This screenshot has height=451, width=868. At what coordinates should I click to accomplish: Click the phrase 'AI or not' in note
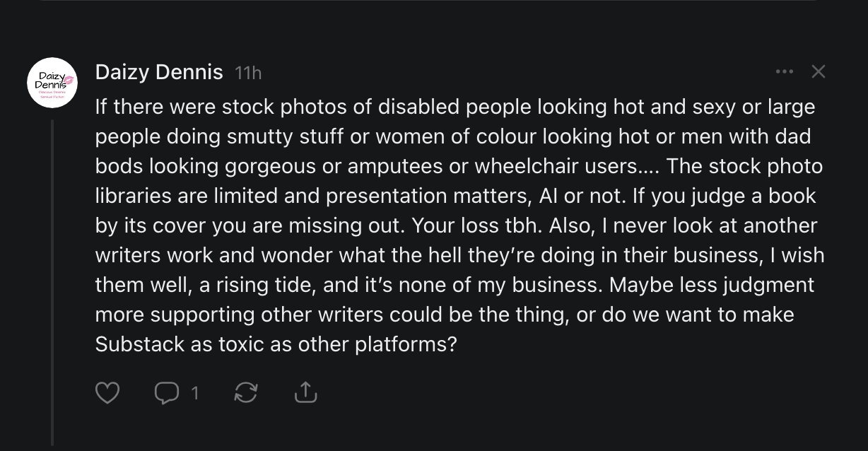click(580, 196)
